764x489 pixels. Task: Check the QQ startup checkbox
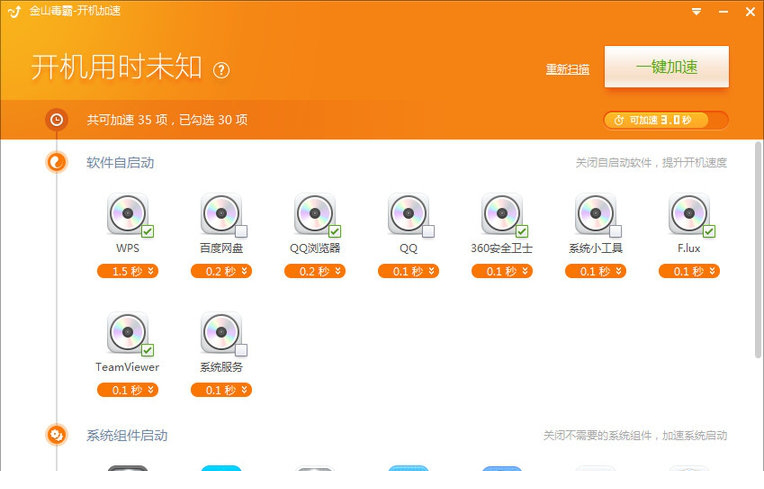[x=428, y=231]
